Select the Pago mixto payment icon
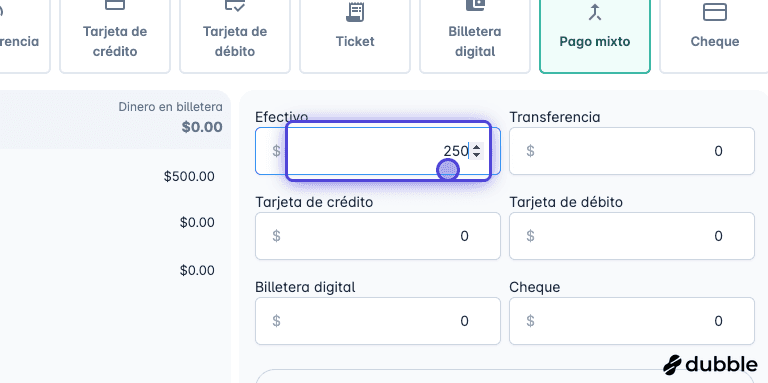Viewport: 768px width, 383px height. 595,12
